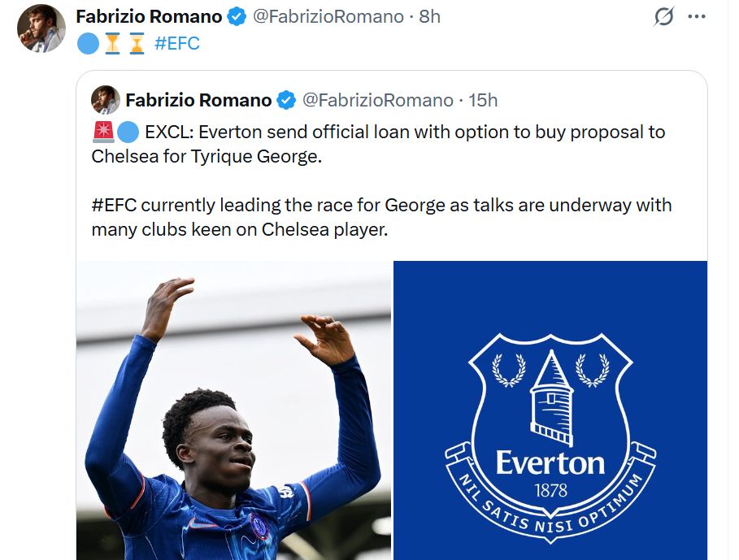Click the first hourglass emoji beside #EFC
Viewport: 739px width, 560px height.
point(112,43)
